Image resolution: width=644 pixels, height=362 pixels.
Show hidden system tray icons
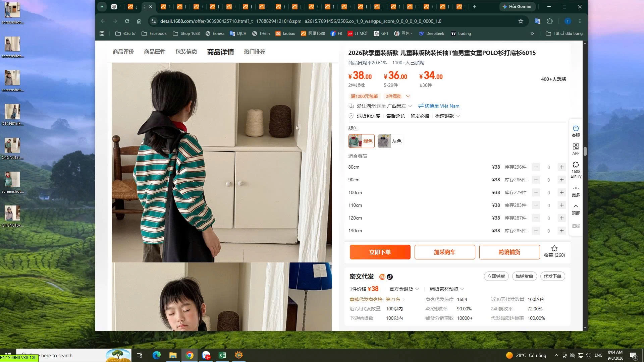tap(556, 355)
